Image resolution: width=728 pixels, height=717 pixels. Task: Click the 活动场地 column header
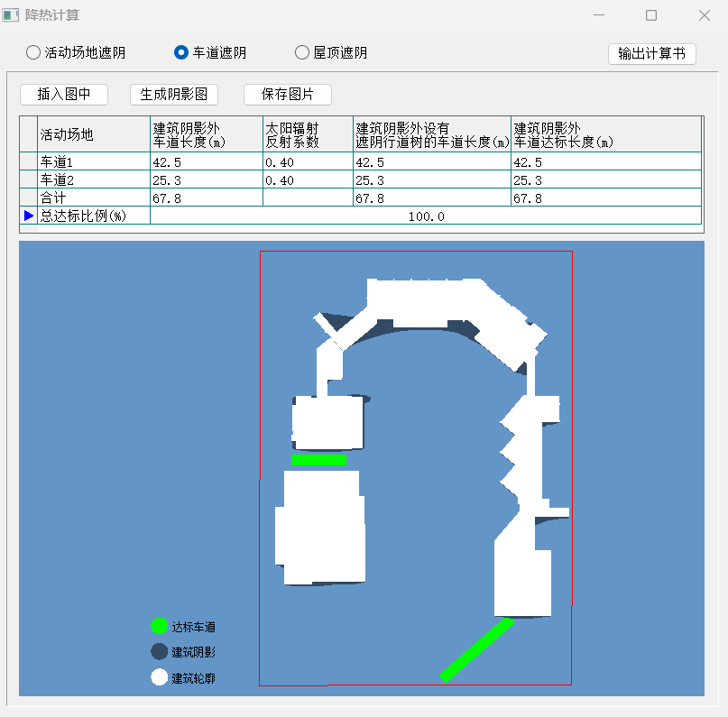coord(93,134)
